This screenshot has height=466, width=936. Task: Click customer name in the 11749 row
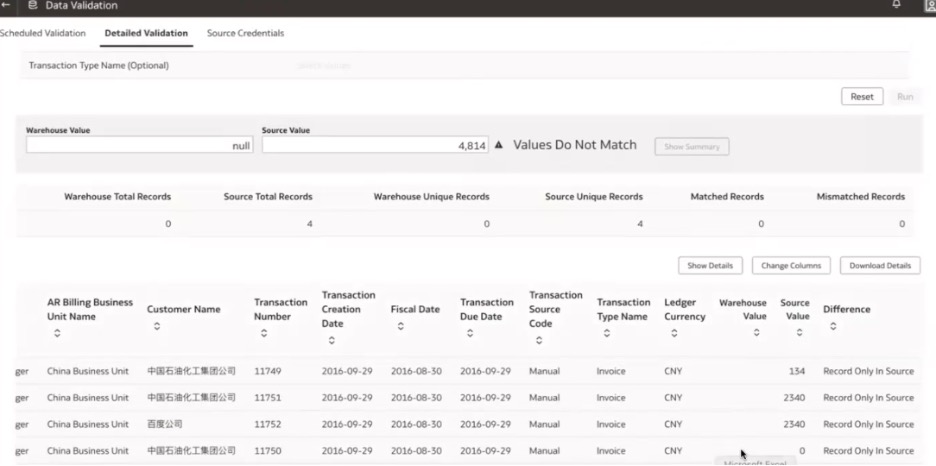[191, 371]
